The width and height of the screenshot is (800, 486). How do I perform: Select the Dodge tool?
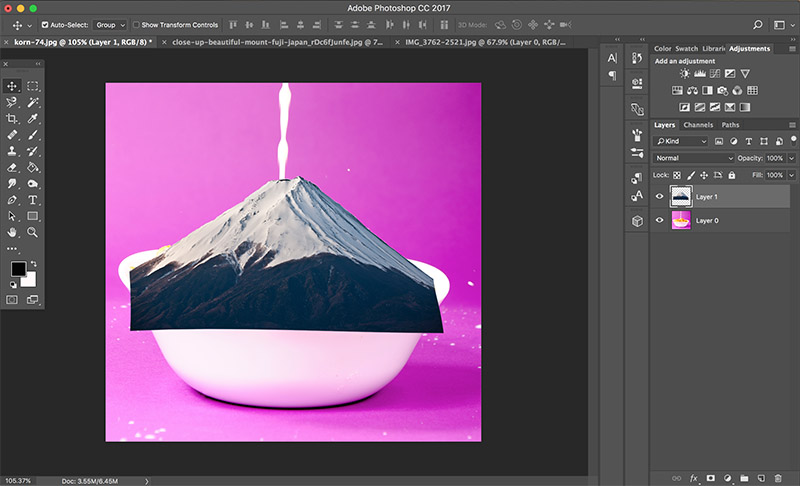point(33,184)
